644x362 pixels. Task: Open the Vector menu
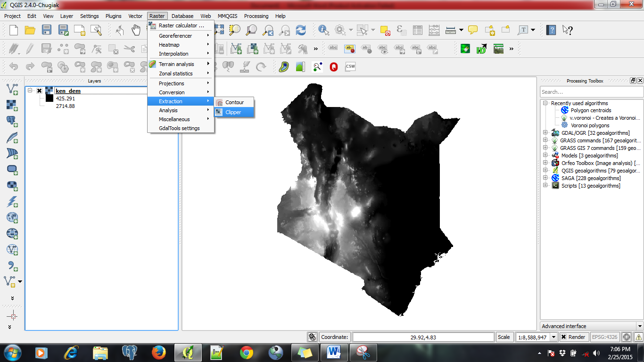tap(135, 16)
